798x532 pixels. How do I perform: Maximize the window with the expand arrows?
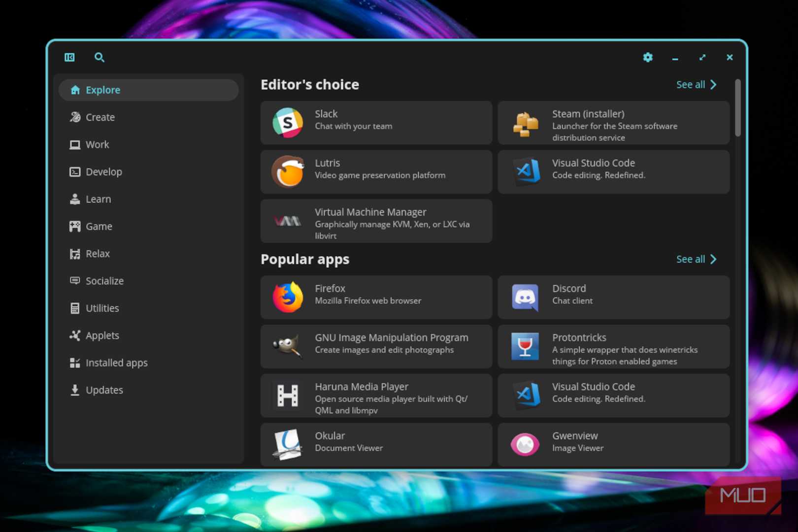(702, 58)
